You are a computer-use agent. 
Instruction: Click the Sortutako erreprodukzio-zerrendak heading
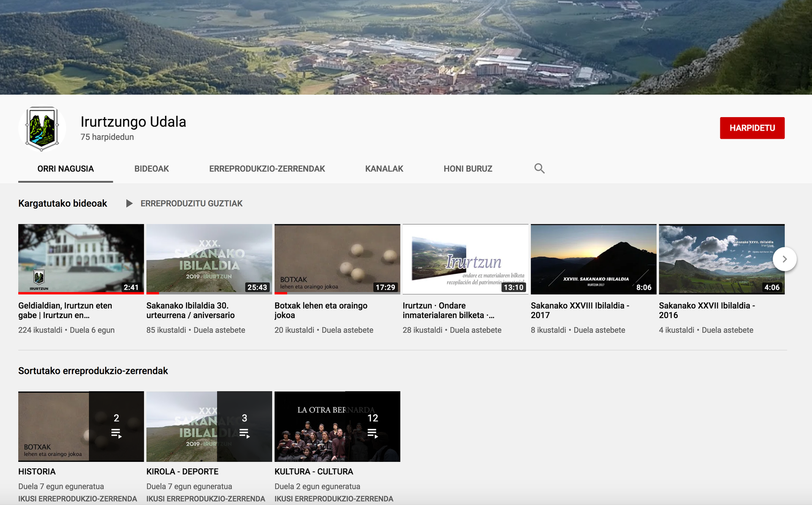pyautogui.click(x=93, y=371)
